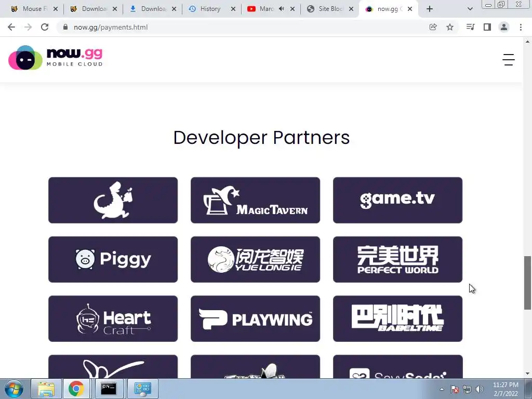Open the network tray icon
This screenshot has width=532, height=399.
pyautogui.click(x=467, y=389)
